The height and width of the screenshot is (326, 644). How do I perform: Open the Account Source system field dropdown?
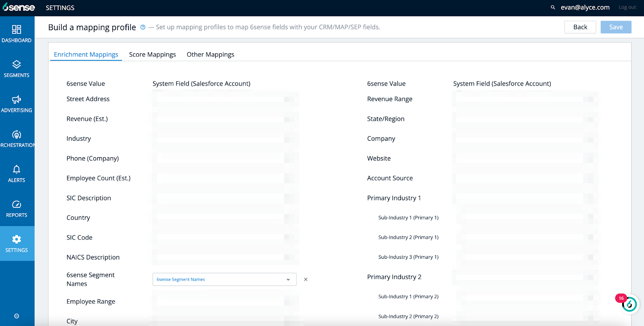coord(525,178)
